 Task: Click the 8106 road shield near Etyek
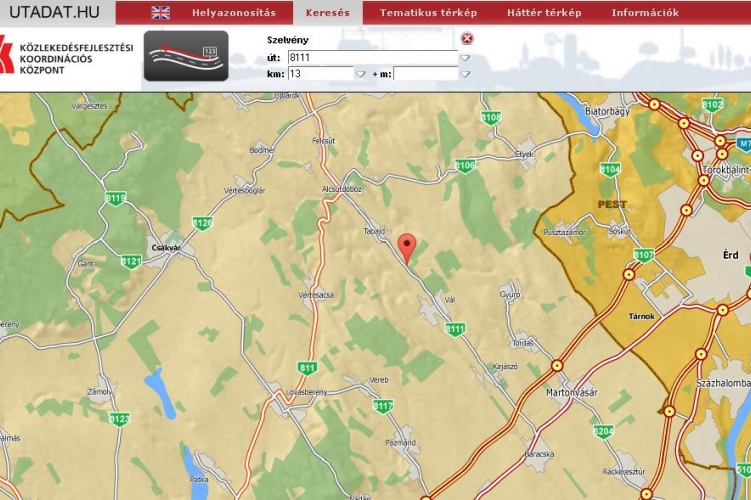pos(465,165)
